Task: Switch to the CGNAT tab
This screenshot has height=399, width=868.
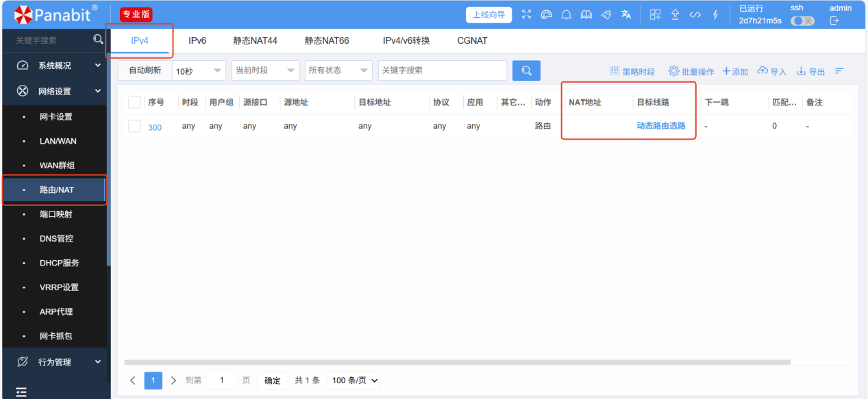Action: [x=472, y=40]
